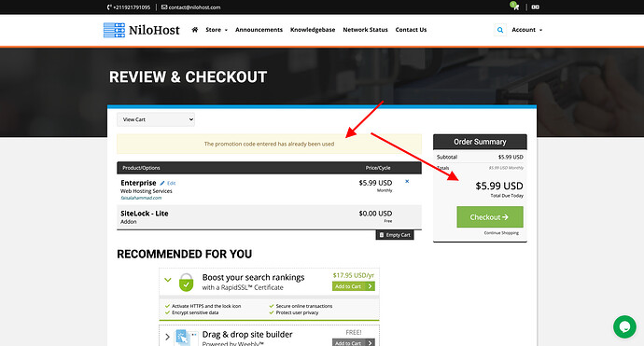The height and width of the screenshot is (346, 644).
Task: Click the Empty Cart button
Action: (395, 235)
